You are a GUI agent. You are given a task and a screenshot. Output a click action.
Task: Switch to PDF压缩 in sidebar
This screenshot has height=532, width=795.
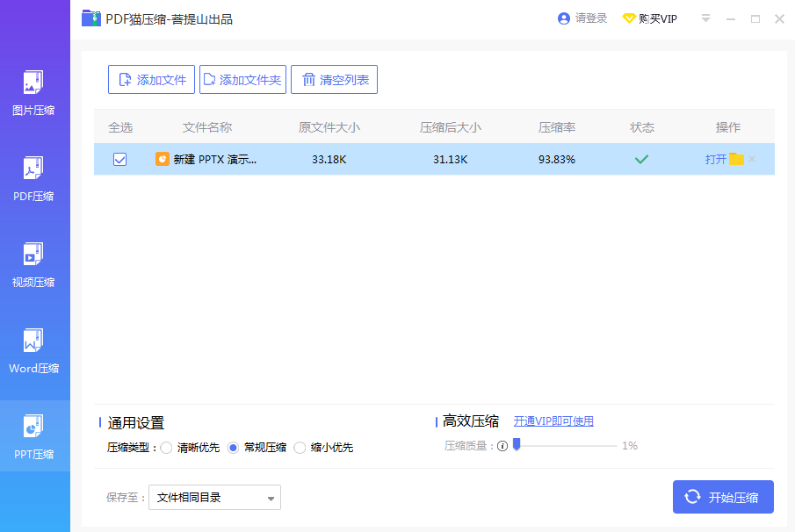tap(33, 179)
